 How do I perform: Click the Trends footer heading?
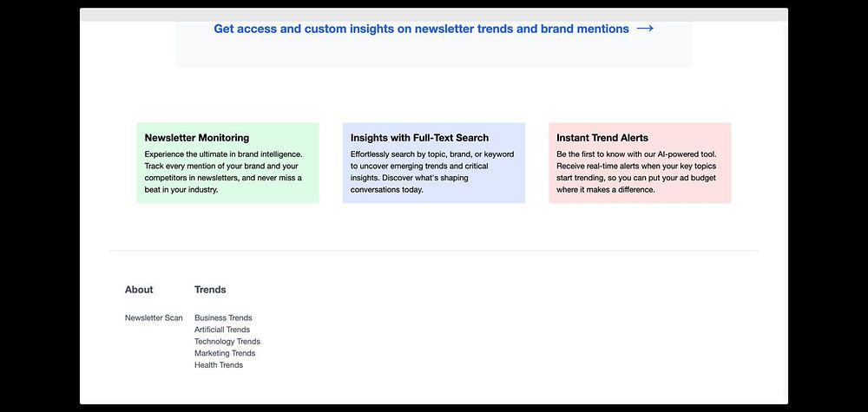(x=210, y=290)
